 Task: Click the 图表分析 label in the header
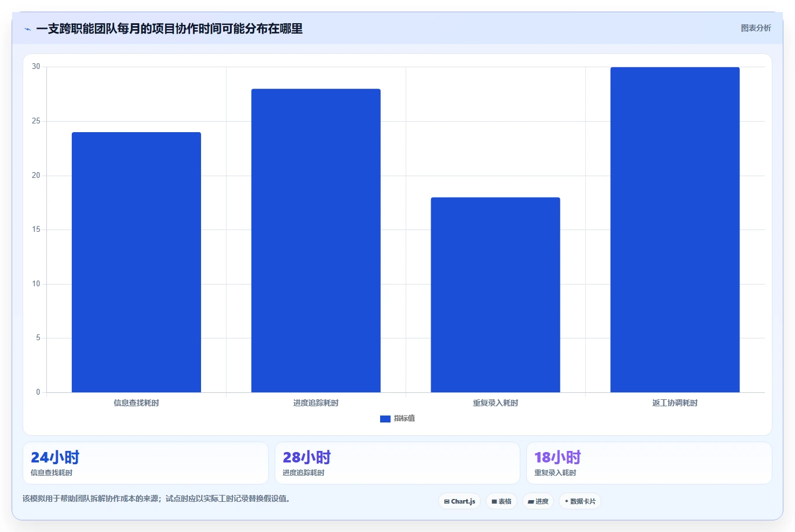pyautogui.click(x=756, y=28)
